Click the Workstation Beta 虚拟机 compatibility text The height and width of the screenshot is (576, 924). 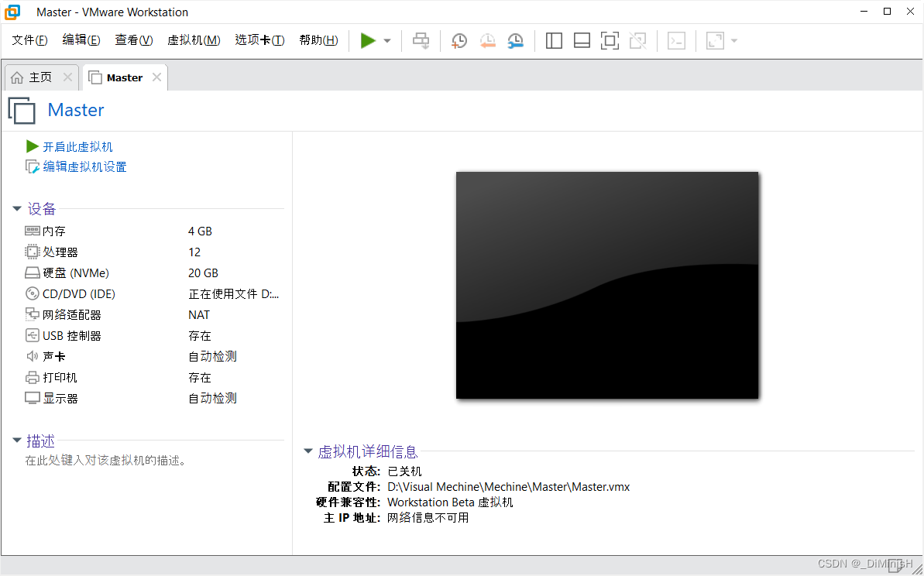(450, 502)
